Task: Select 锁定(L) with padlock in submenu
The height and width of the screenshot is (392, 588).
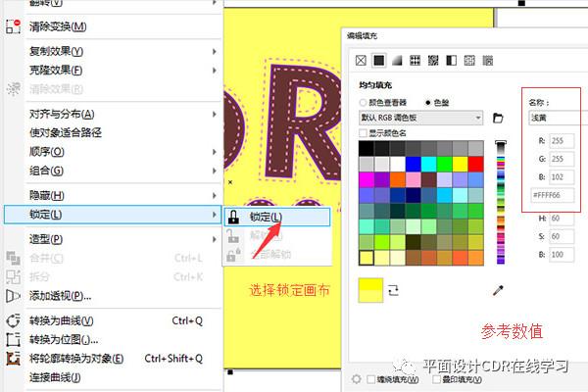Action: (277, 217)
